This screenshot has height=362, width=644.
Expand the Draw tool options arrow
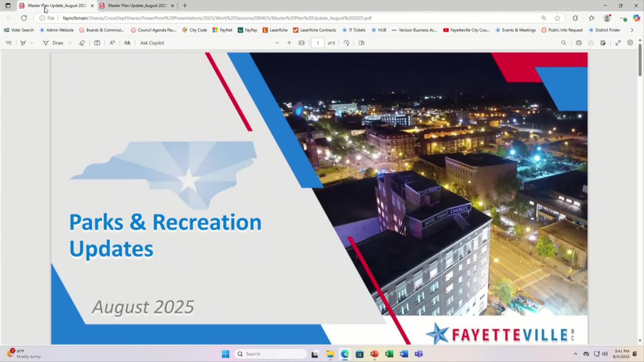click(x=70, y=43)
